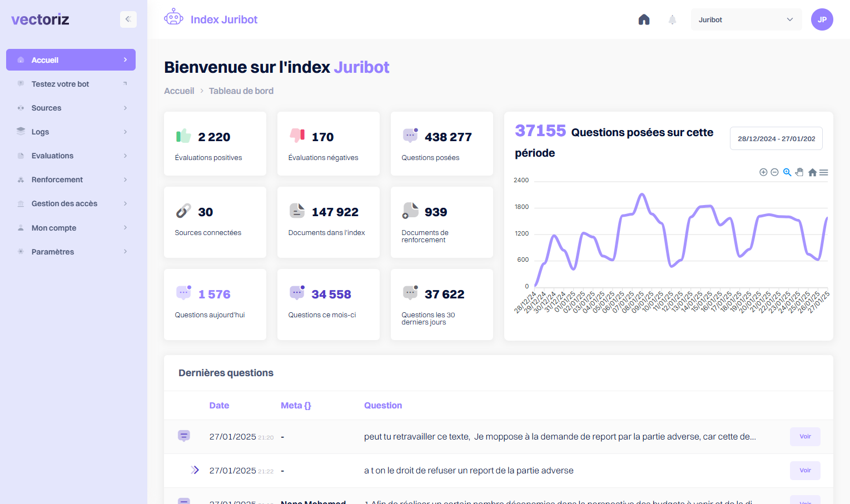Click the chat icon beside 34 558

(x=297, y=293)
